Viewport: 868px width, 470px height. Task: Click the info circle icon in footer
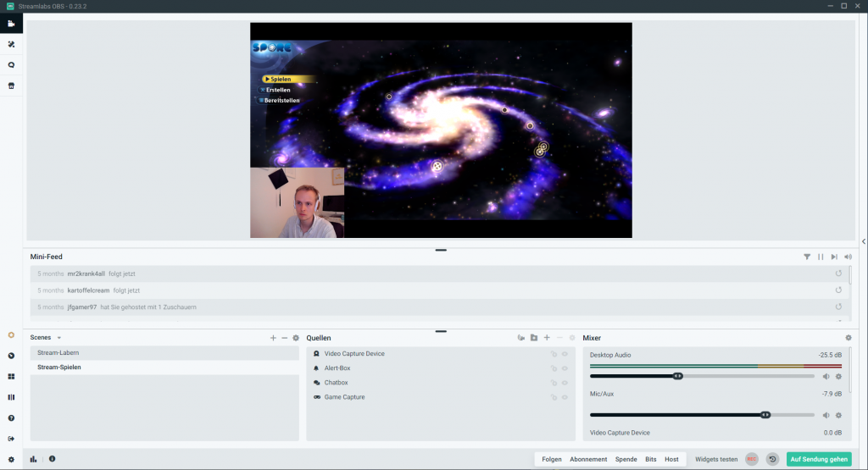(x=52, y=458)
